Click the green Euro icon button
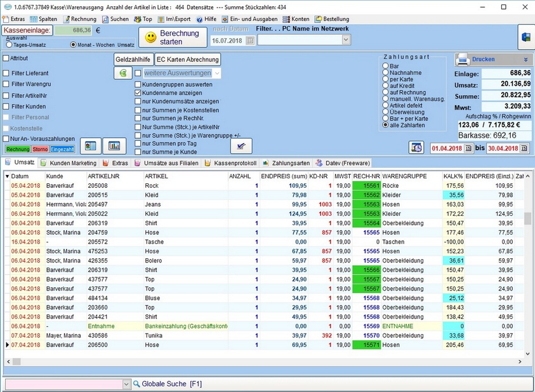This screenshot has width=535, height=392. (x=123, y=73)
